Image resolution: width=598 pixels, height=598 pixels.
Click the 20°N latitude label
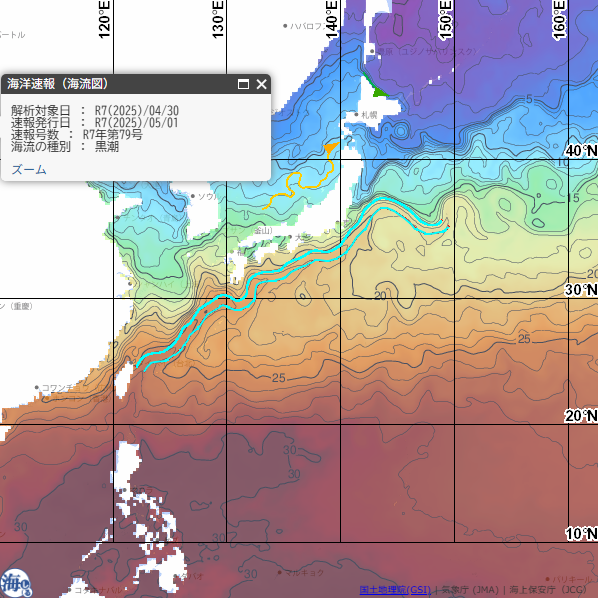click(581, 416)
